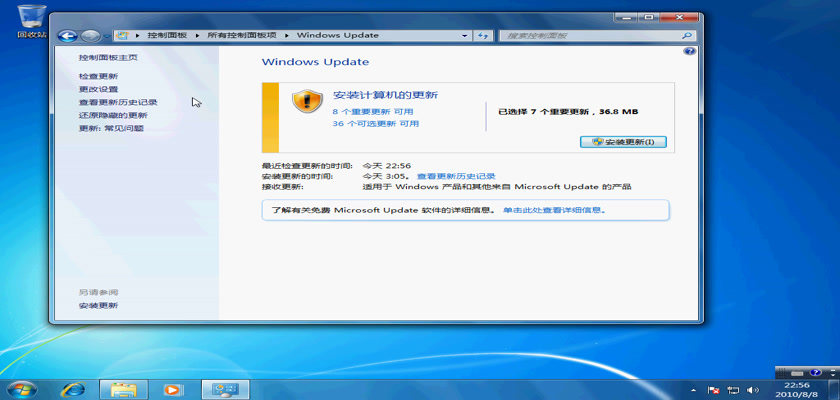Click the refresh button beside address bar

[482, 35]
